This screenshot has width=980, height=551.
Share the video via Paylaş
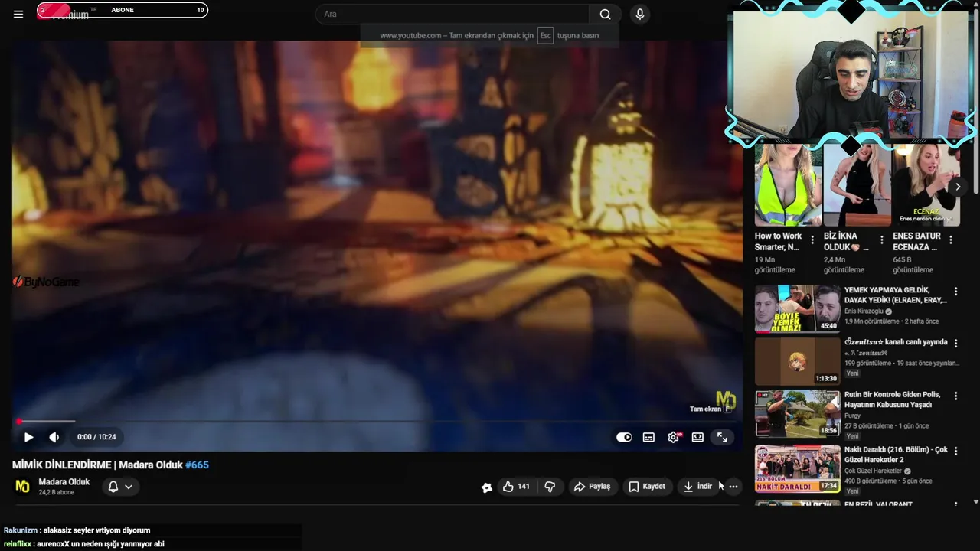[x=593, y=486]
